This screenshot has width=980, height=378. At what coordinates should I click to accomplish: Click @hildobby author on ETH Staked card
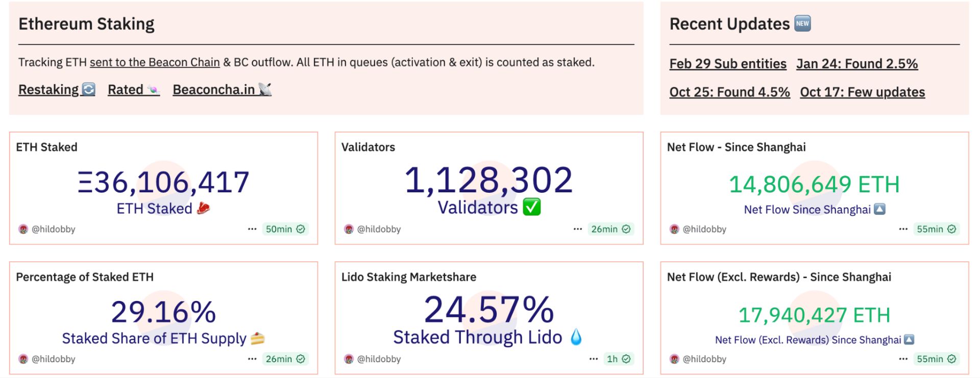coord(54,229)
